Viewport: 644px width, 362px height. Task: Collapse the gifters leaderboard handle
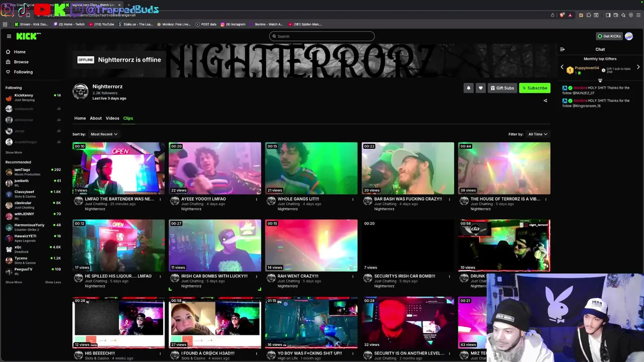600,80
